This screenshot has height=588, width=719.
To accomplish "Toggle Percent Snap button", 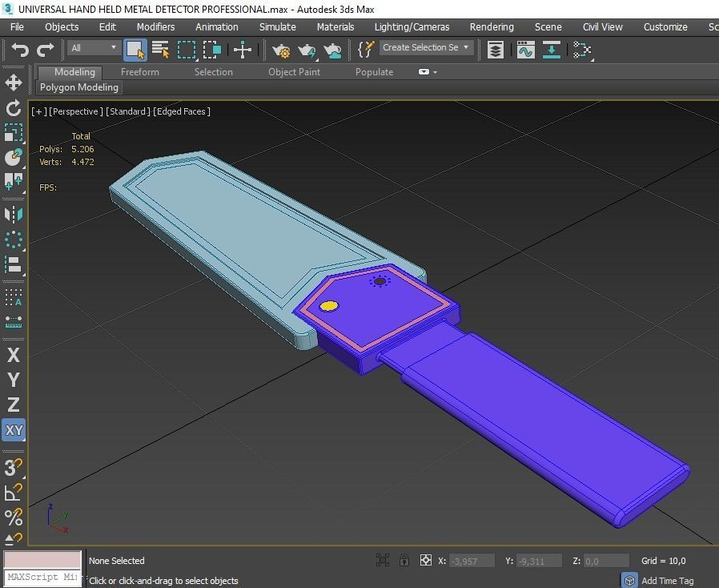I will coord(14,518).
